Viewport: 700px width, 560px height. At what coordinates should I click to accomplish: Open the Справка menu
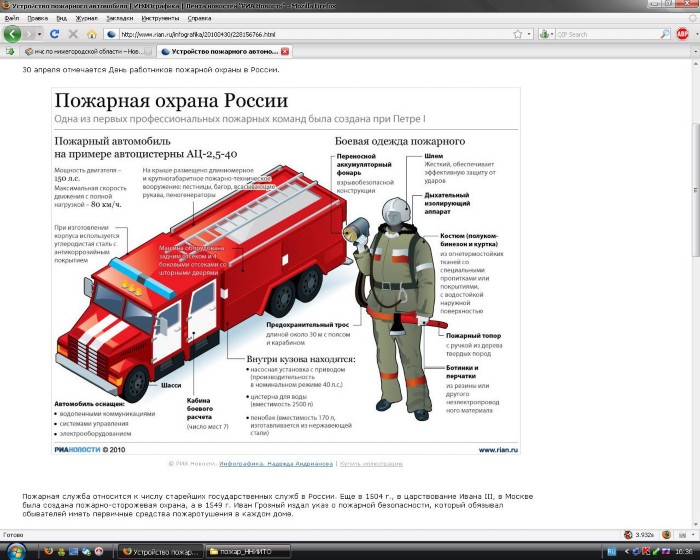tap(199, 18)
